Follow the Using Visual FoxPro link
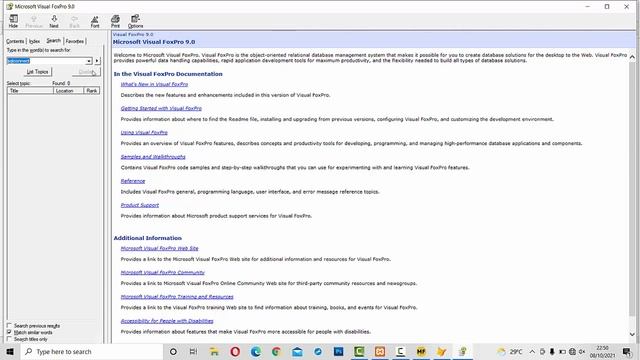 pos(144,133)
